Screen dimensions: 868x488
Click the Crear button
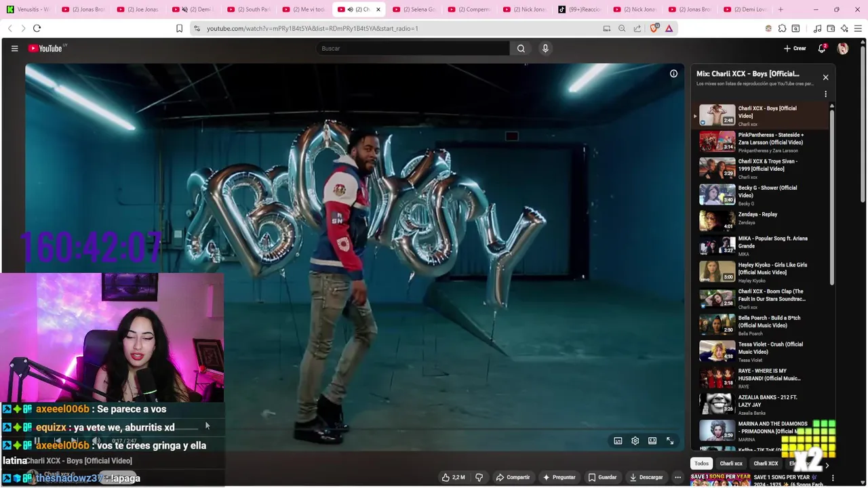795,48
